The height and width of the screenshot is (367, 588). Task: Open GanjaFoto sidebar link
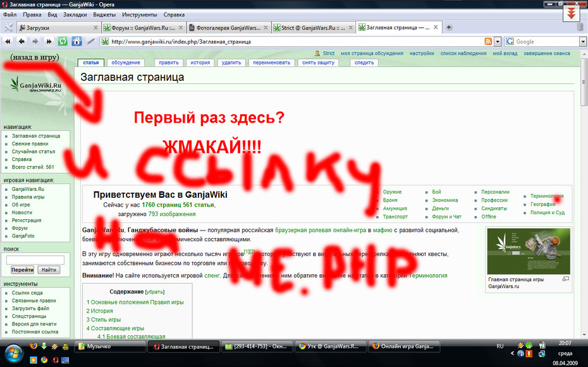pyautogui.click(x=23, y=236)
